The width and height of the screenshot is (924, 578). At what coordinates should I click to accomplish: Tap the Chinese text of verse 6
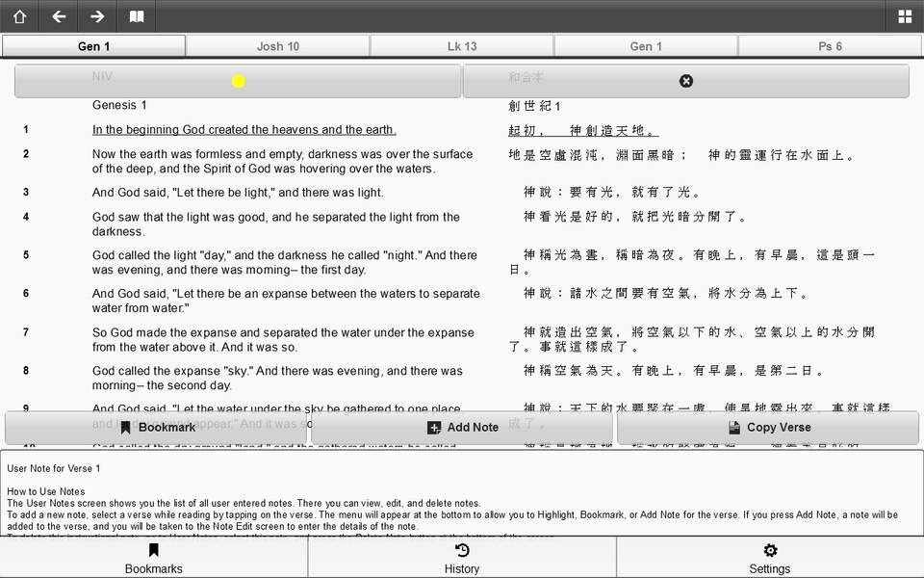pos(666,293)
